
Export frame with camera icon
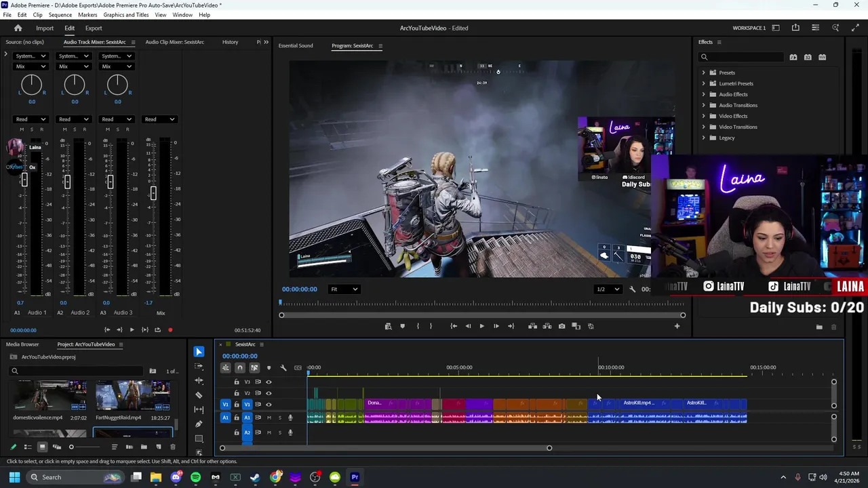pos(561,327)
